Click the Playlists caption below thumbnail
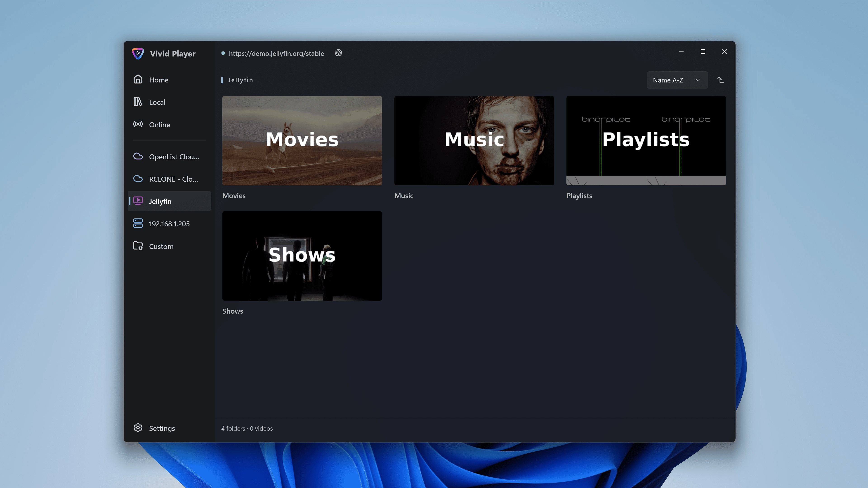The image size is (868, 488). pos(579,196)
